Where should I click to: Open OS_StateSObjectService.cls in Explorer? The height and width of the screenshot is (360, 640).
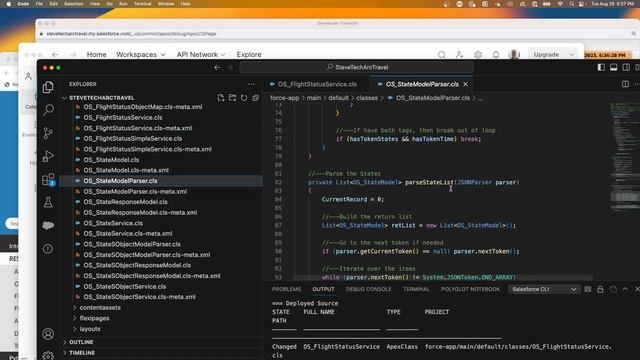tap(124, 286)
